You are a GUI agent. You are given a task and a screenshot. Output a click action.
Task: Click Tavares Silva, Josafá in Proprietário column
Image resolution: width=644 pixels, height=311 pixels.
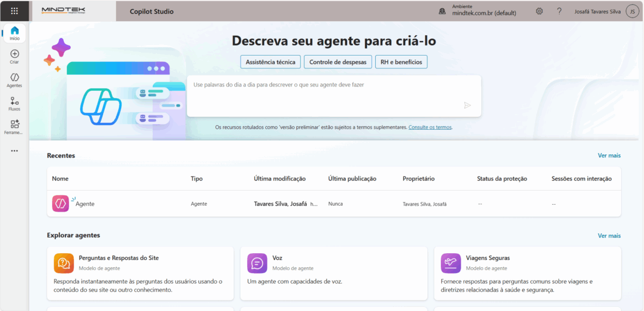pos(424,203)
